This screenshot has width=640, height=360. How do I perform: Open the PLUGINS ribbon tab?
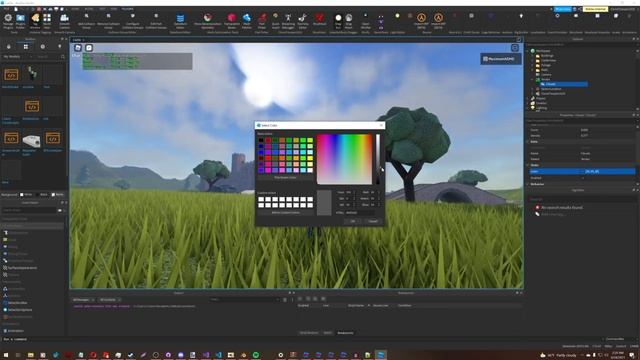(x=127, y=9)
